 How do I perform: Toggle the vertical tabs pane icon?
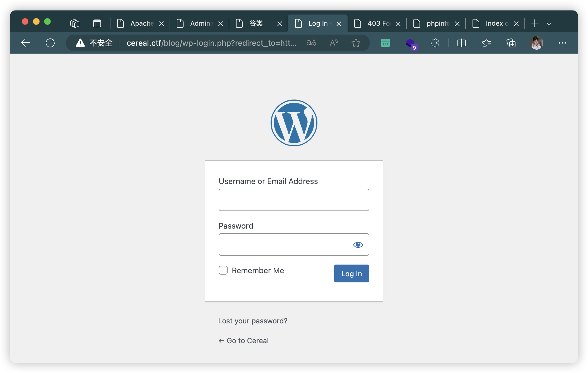click(97, 23)
